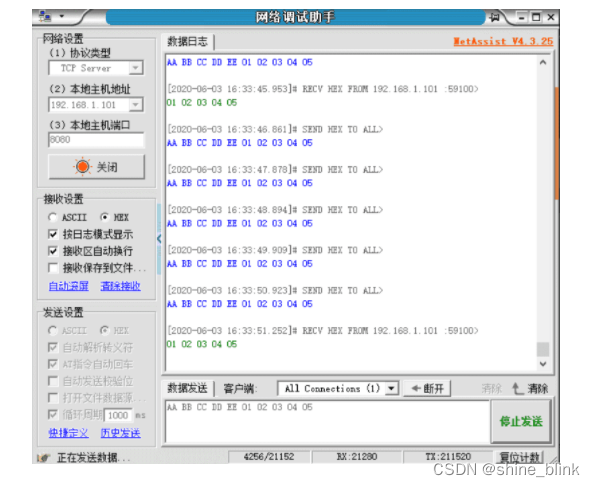
Task: Click the 4256/21152 status counter
Action: [269, 457]
